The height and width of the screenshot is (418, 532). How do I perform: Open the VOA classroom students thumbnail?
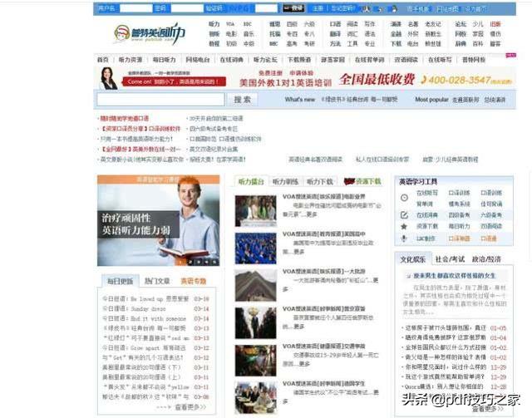256,398
